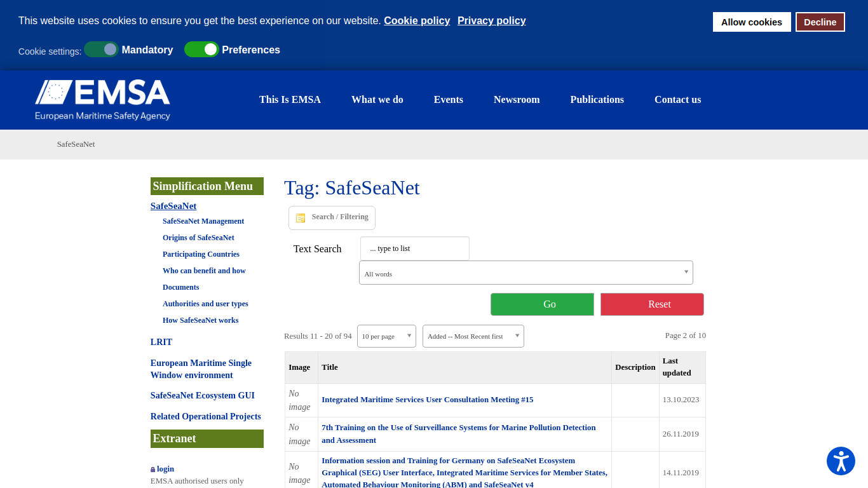Image resolution: width=868 pixels, height=488 pixels.
Task: Open Integrated Maritime Services User Consultation Meeting #15
Action: [428, 400]
